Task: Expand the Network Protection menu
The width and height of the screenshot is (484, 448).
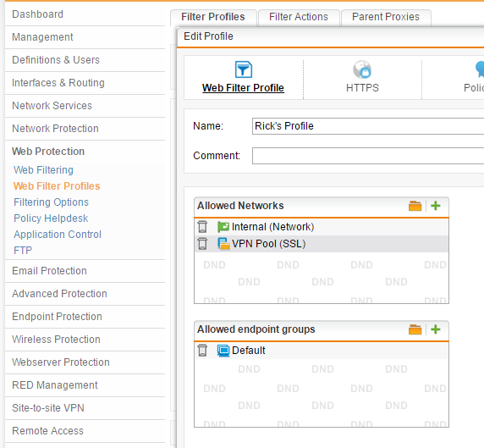Action: 55,129
